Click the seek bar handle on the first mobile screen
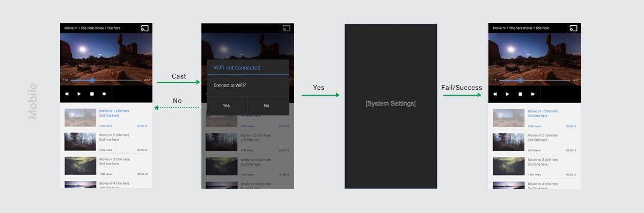The height and width of the screenshot is (213, 644). click(x=92, y=80)
